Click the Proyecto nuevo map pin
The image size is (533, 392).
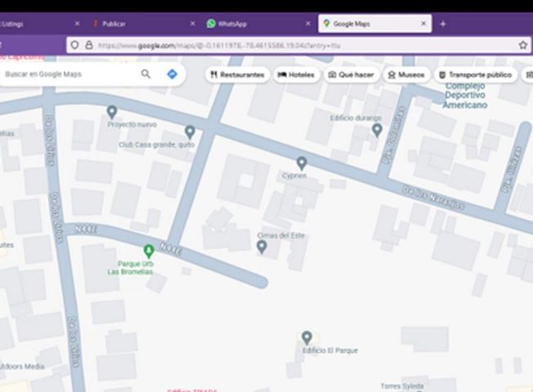pos(112,112)
